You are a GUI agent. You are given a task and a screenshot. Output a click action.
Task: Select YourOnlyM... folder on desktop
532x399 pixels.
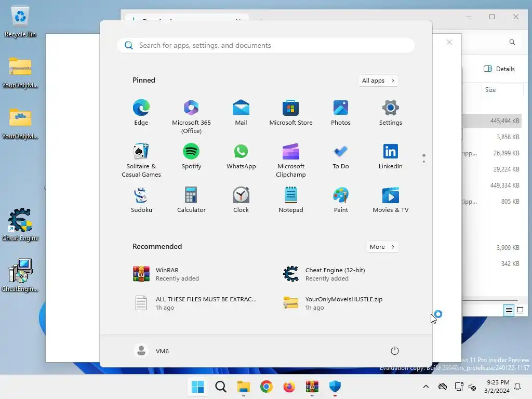tap(20, 124)
